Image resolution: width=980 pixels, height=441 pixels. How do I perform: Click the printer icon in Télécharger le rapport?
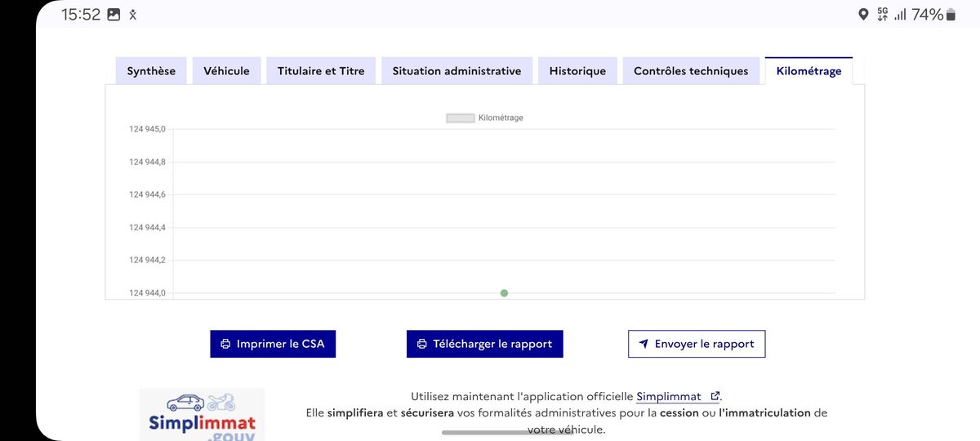click(x=422, y=344)
